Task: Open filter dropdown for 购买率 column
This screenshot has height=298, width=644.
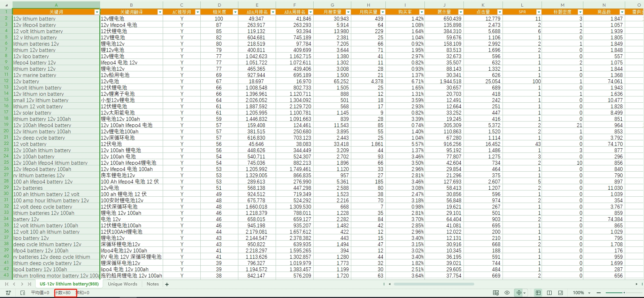Action: tap(422, 12)
